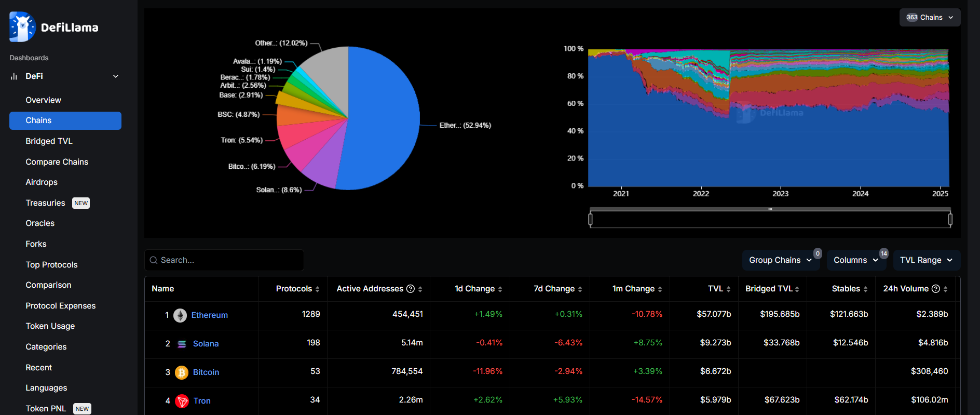This screenshot has height=415, width=980.
Task: Open the Columns dropdown
Action: pyautogui.click(x=857, y=260)
